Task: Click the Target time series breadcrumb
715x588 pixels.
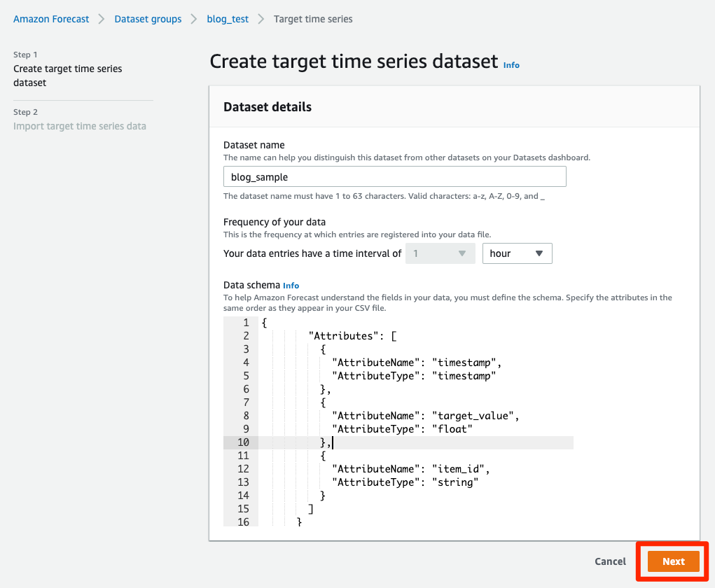Action: (313, 19)
